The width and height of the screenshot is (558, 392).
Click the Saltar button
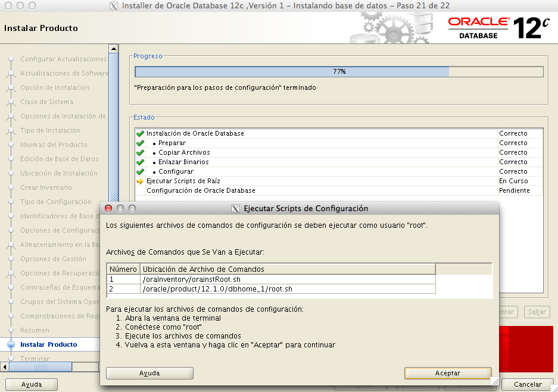click(537, 312)
